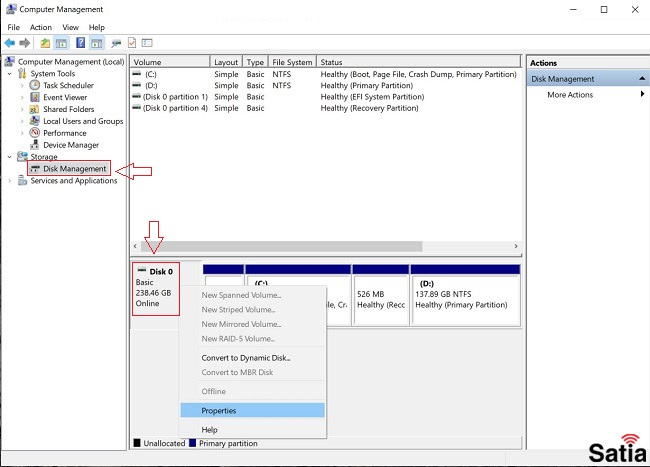Open the View menu
The image size is (650, 467).
(70, 27)
